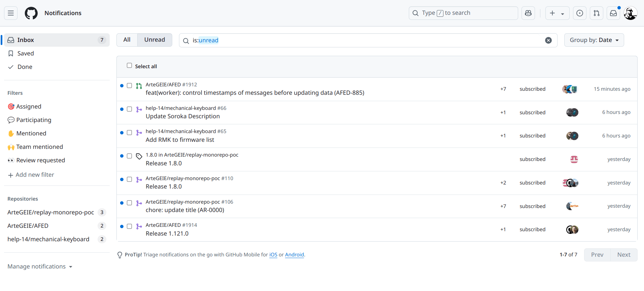This screenshot has height=291, width=644.
Task: Click the is:unread filter input
Action: (x=368, y=40)
